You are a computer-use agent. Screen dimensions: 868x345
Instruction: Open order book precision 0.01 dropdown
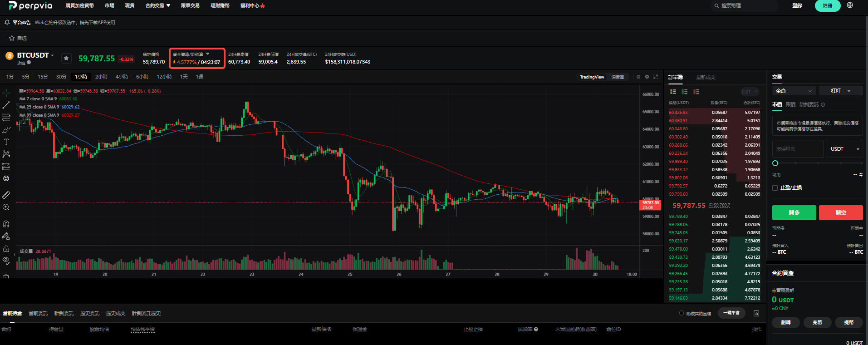750,92
